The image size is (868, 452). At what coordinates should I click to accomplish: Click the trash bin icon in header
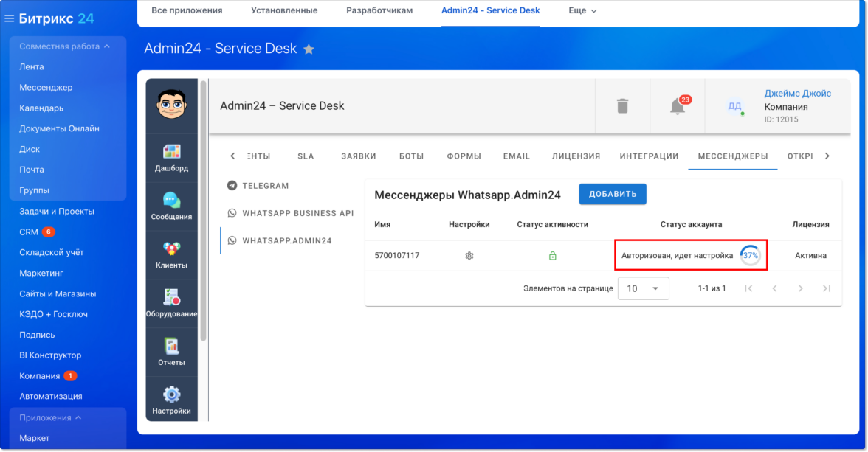click(622, 106)
